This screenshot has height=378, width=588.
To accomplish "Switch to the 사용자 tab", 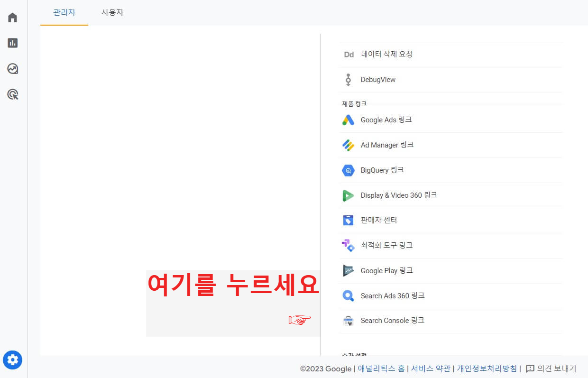I will pyautogui.click(x=112, y=13).
